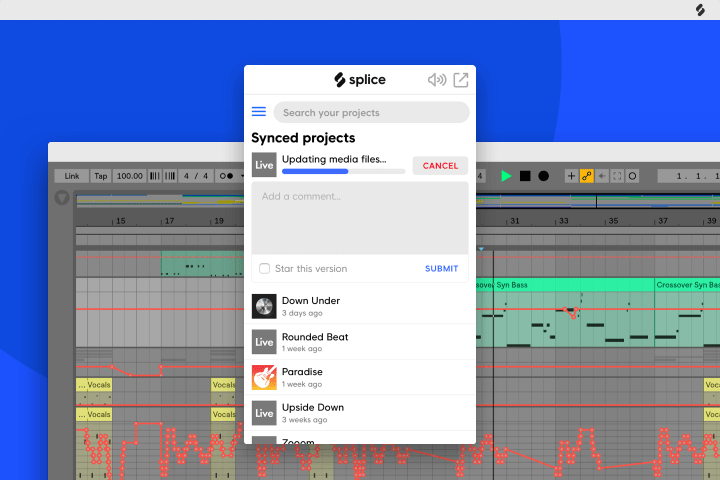Open Paradise project
720x480 pixels.
pyautogui.click(x=360, y=378)
